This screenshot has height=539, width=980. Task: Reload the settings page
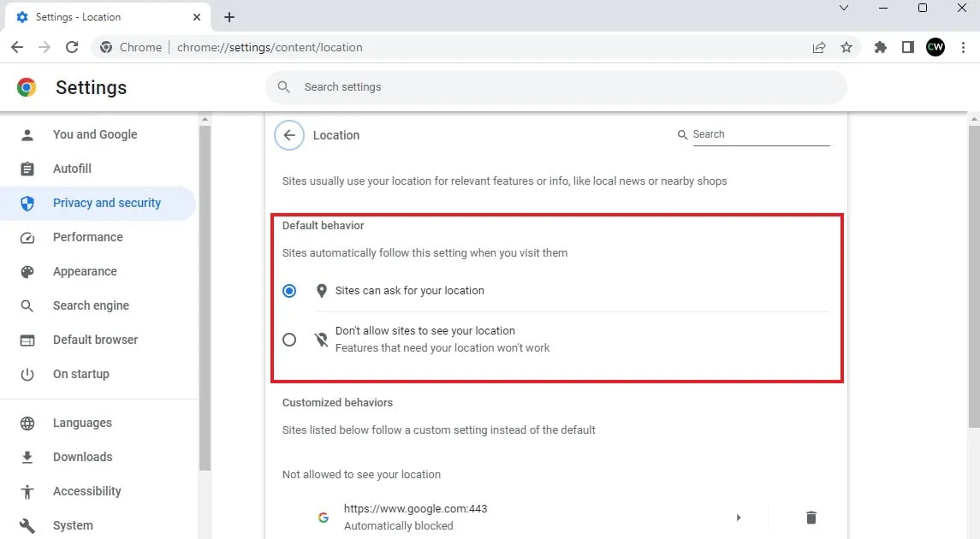coord(72,48)
